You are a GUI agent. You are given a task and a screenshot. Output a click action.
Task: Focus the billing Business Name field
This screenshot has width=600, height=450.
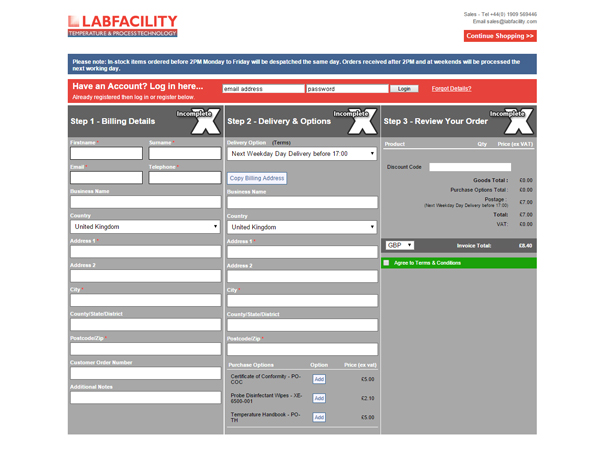pos(145,202)
